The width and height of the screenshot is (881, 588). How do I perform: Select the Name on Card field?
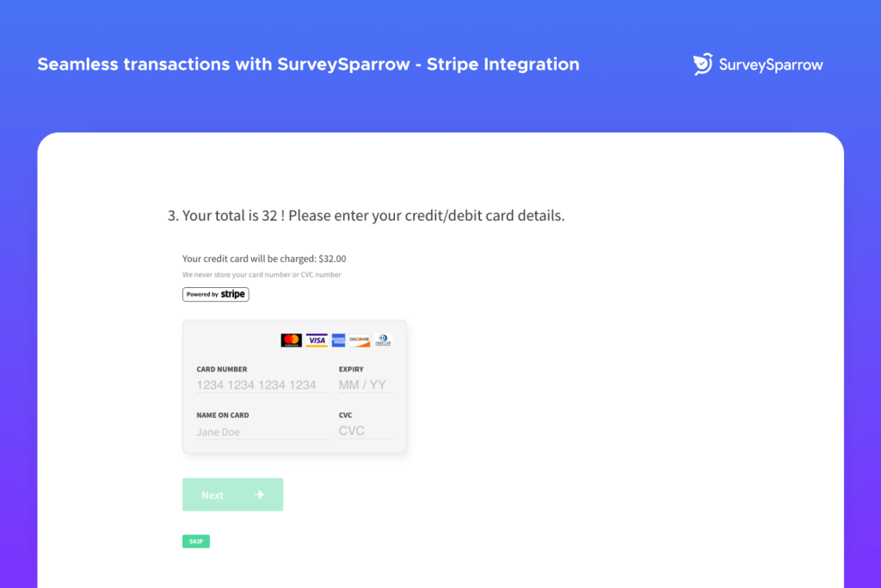pyautogui.click(x=262, y=432)
